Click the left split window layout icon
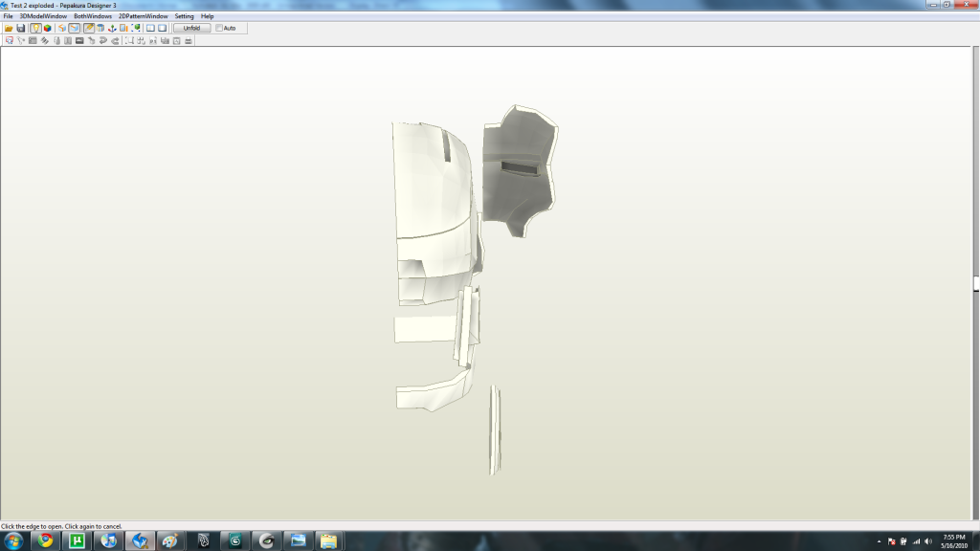 click(150, 28)
